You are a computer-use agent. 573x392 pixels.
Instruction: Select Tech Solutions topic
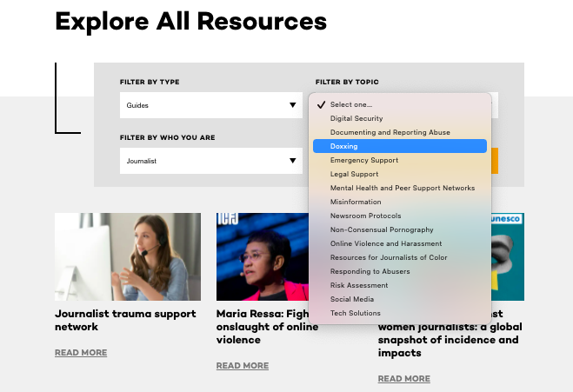[400, 313]
